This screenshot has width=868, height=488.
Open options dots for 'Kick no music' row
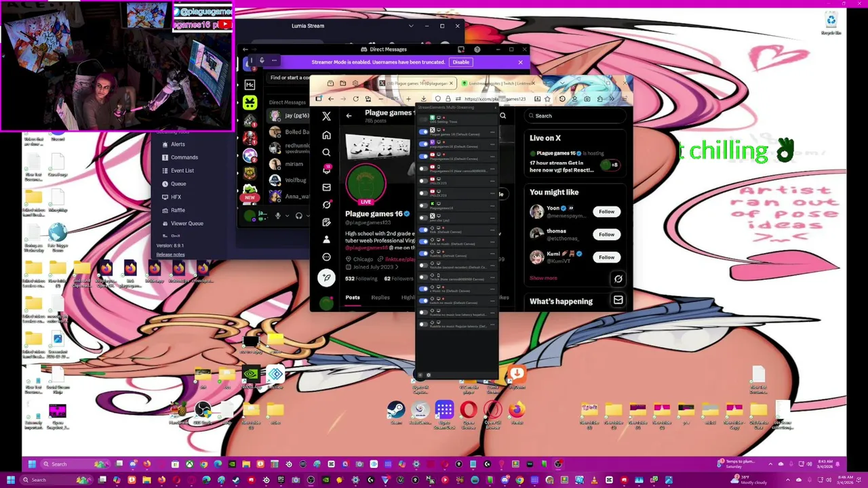coord(492,242)
